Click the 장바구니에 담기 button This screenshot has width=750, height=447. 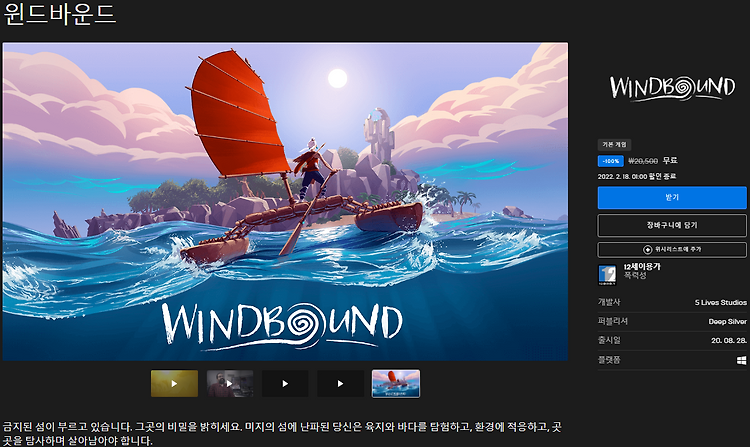point(672,225)
